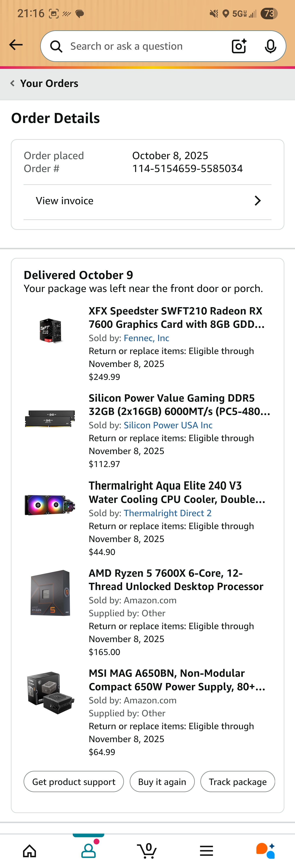Open camera lens search icon

pos(239,46)
